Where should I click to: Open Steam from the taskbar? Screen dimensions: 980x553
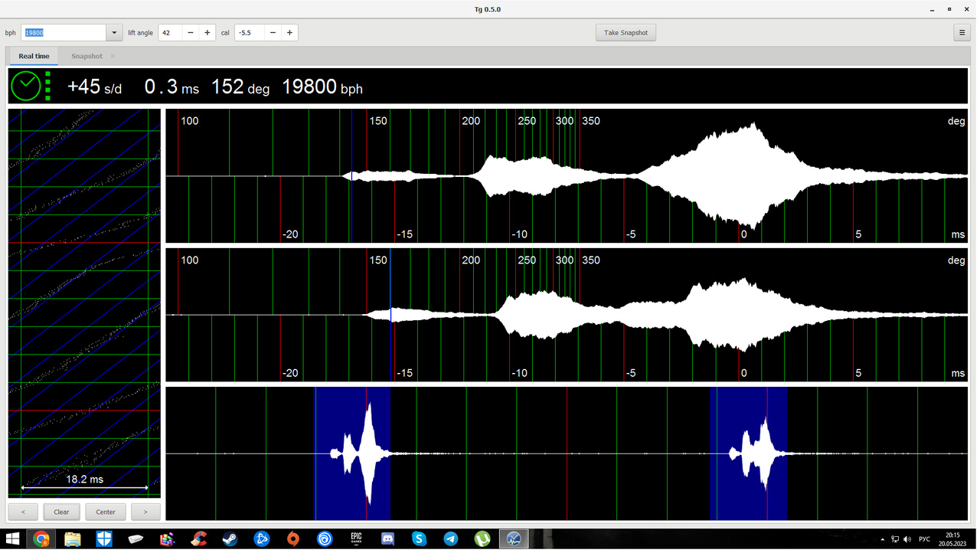point(230,539)
